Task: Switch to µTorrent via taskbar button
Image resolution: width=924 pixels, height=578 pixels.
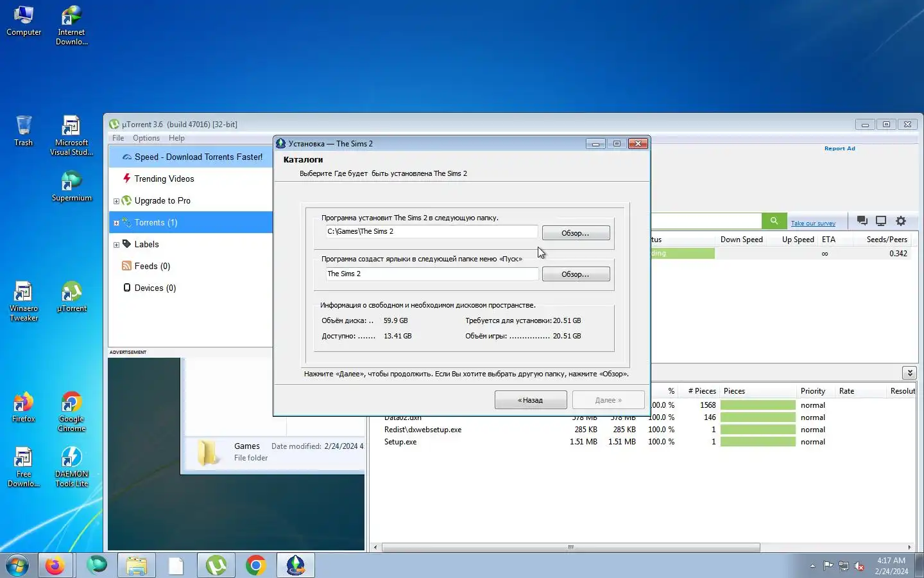Action: (216, 565)
